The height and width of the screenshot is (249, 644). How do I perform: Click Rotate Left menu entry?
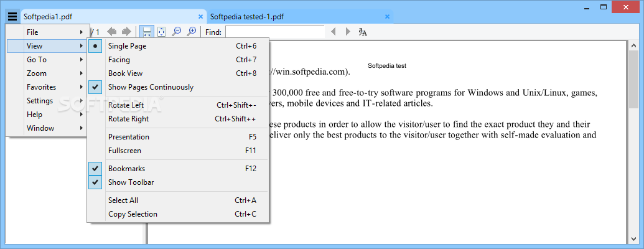tap(178, 105)
